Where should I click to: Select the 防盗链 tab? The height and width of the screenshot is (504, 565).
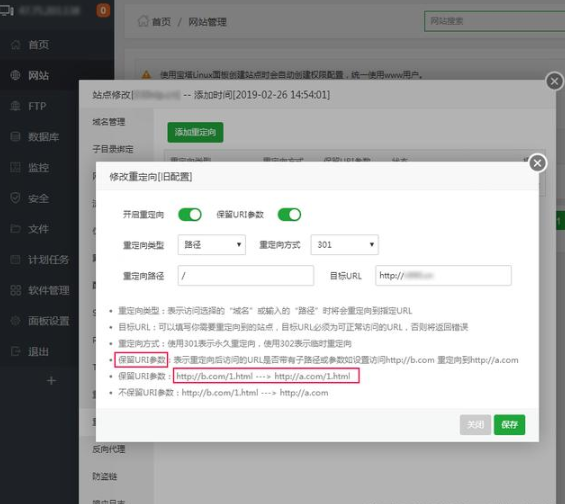pyautogui.click(x=104, y=476)
